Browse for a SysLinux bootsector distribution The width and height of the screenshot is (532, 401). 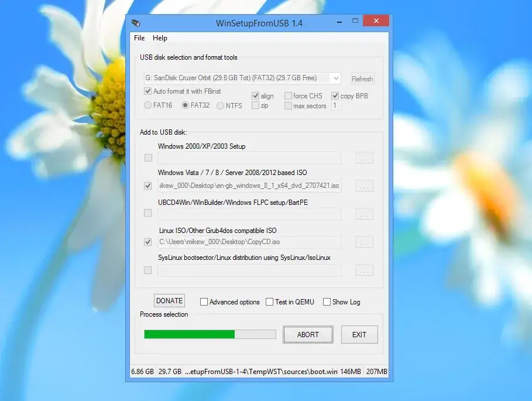tap(363, 270)
